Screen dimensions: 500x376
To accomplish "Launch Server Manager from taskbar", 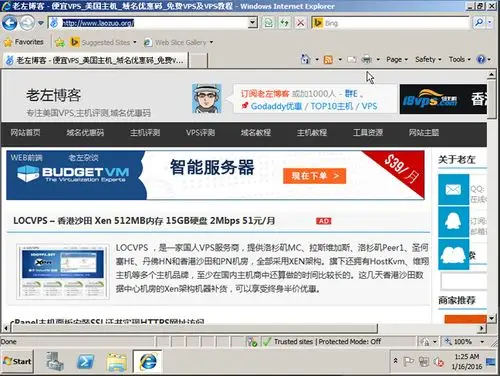I will point(55,362).
